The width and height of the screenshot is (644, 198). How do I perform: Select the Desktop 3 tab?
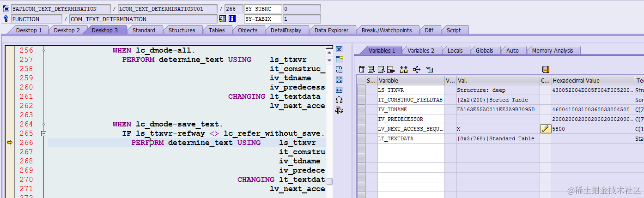coord(105,30)
